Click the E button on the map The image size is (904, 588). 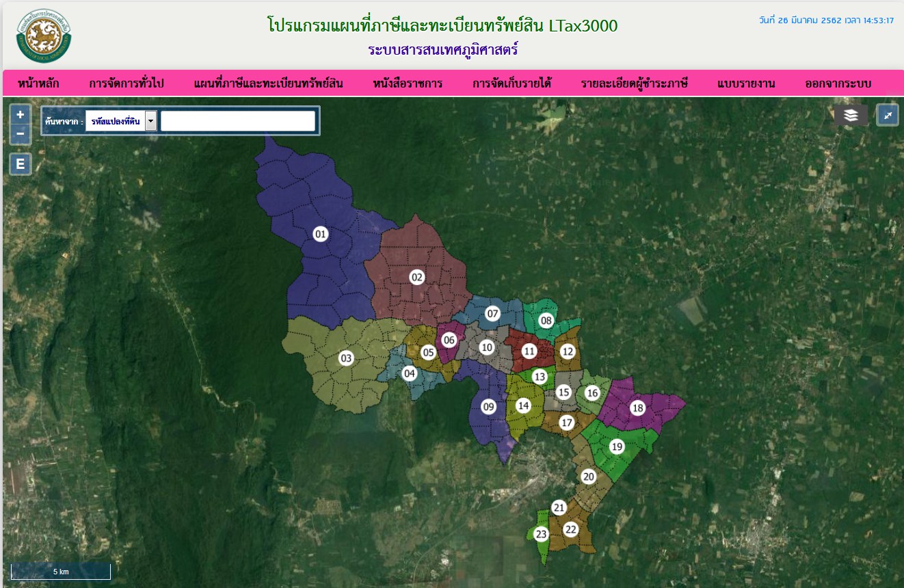click(21, 164)
